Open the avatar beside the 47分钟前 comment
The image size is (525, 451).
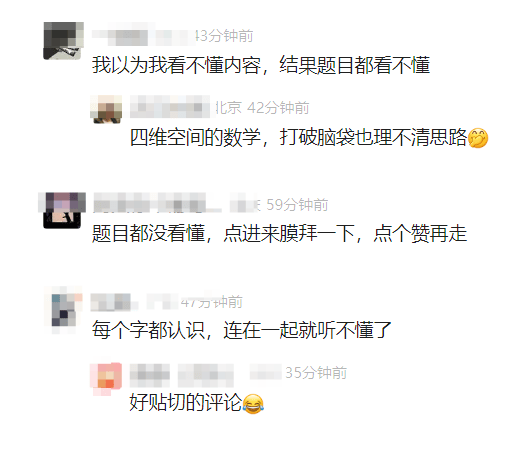(x=63, y=310)
